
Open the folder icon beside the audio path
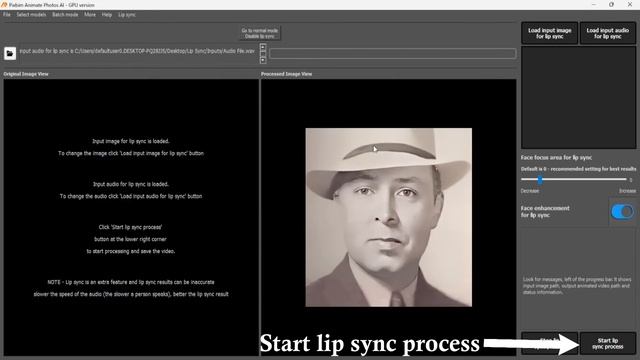point(10,53)
